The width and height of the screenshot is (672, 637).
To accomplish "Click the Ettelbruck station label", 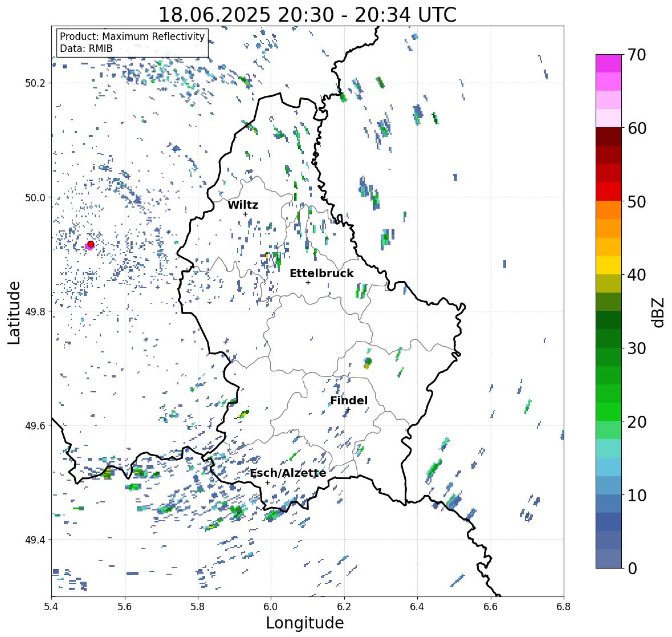I will coord(321,273).
